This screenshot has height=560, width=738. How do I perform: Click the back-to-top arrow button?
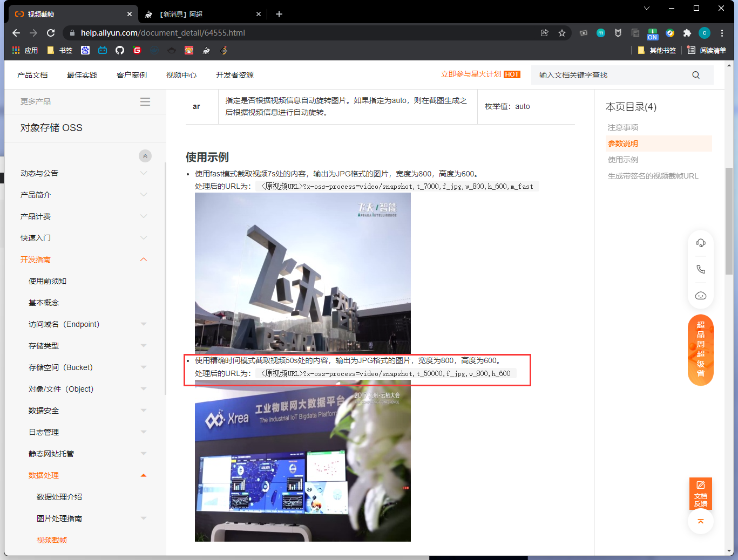pyautogui.click(x=700, y=521)
